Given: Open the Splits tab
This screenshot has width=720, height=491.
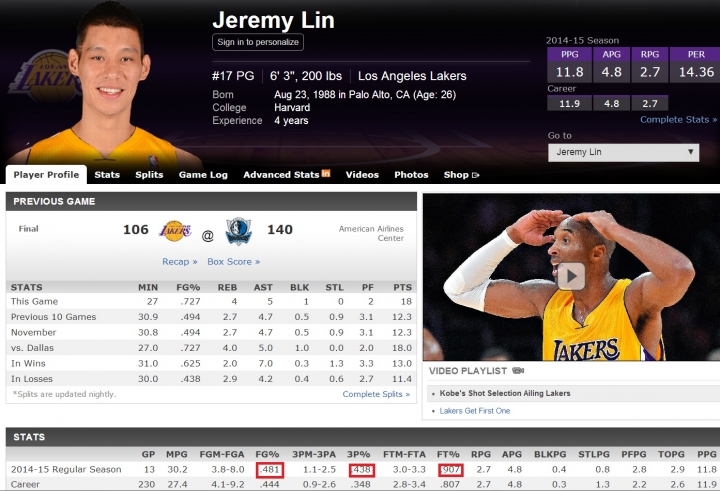Looking at the screenshot, I should point(149,175).
